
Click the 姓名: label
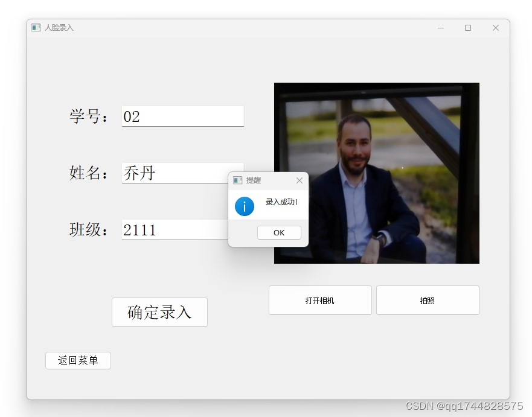point(89,173)
